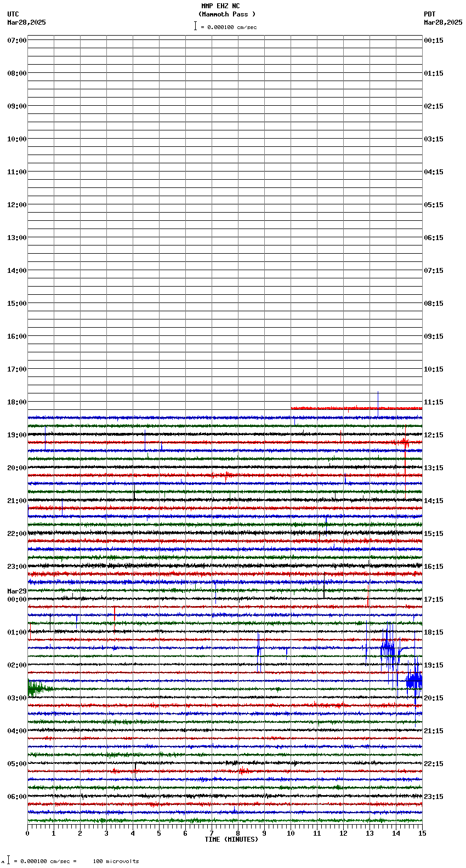Click the '10:00' UTC time label
The height and width of the screenshot is (868, 466).
pos(17,139)
